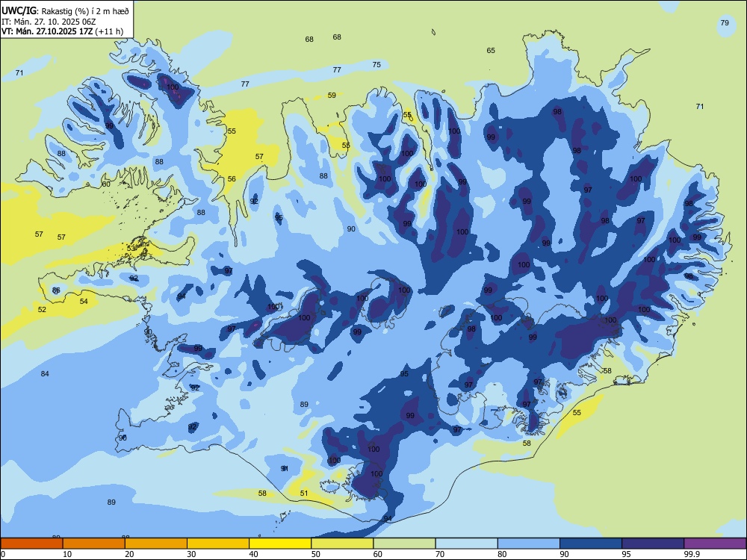747x560 pixels.
Task: Click the humidity value 53 on the map
Action: (131, 248)
